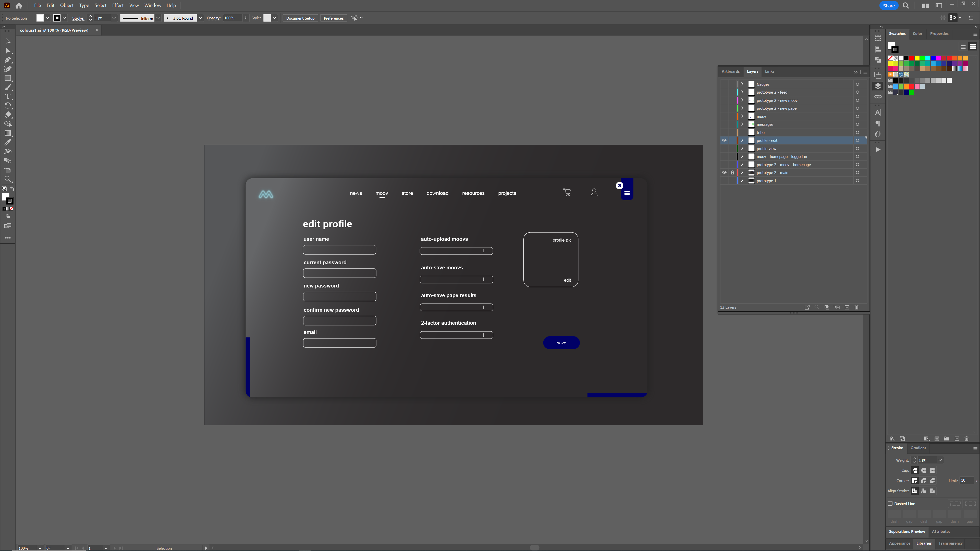This screenshot has height=551, width=980.
Task: Pick the yellow swatch in first row
Action: click(x=917, y=58)
